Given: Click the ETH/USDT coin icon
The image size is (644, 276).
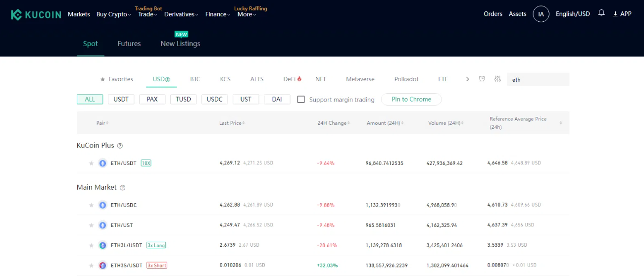Looking at the screenshot, I should (x=102, y=163).
